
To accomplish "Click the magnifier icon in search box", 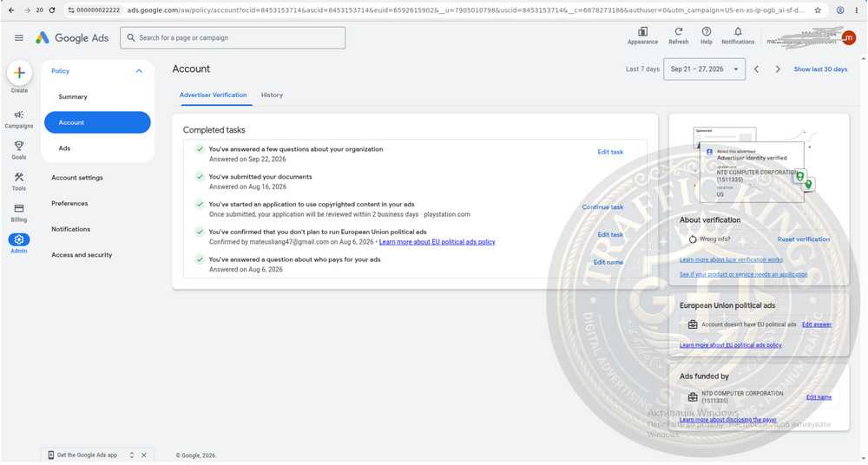I will [131, 37].
